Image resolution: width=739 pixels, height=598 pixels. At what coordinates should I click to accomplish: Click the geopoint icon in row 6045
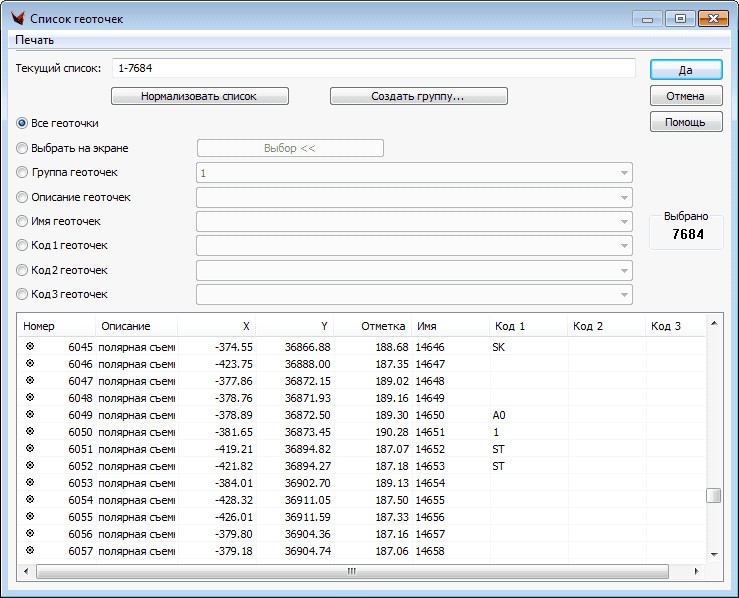click(29, 346)
